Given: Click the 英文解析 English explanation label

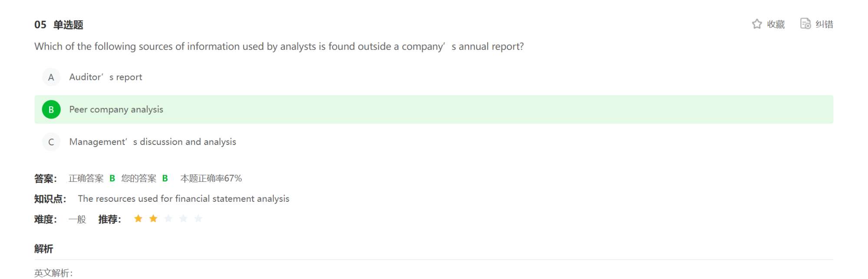Looking at the screenshot, I should point(54,273).
